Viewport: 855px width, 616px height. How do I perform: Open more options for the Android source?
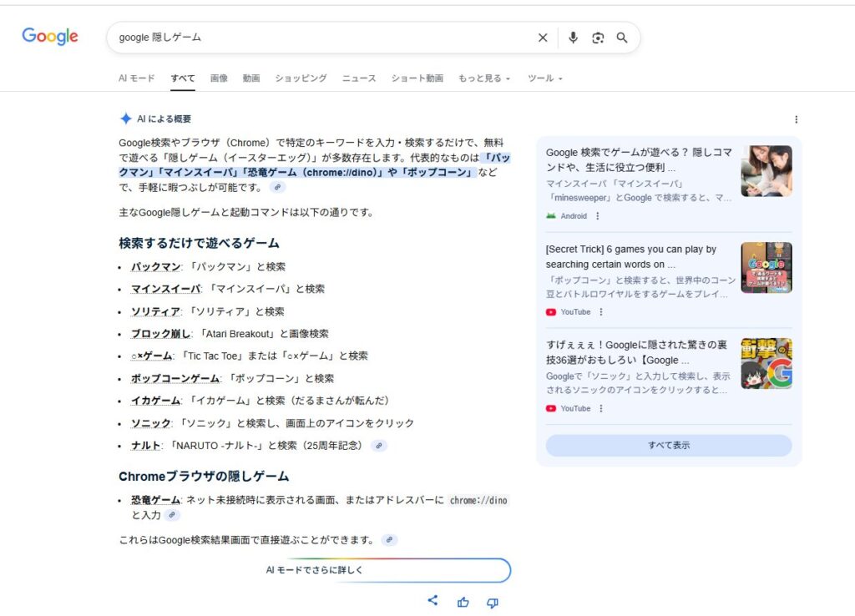pos(598,216)
